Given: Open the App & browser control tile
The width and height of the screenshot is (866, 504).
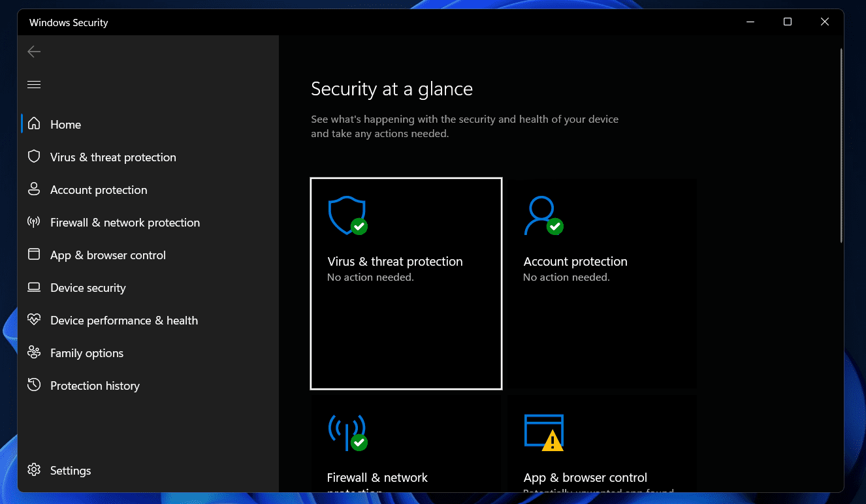Looking at the screenshot, I should (x=601, y=450).
